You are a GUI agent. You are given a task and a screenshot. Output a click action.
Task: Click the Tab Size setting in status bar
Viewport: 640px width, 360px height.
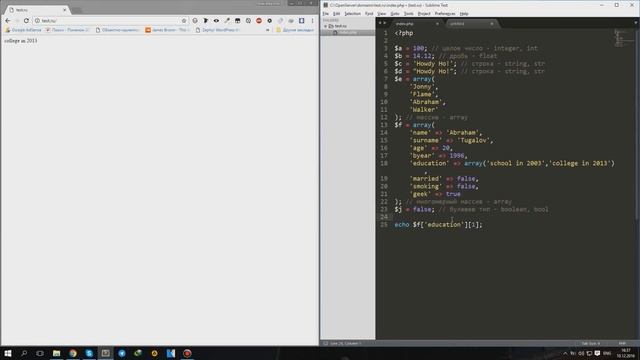[x=591, y=343]
